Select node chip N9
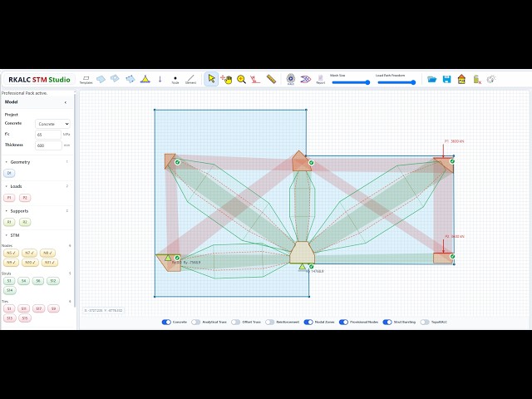 click(x=11, y=263)
